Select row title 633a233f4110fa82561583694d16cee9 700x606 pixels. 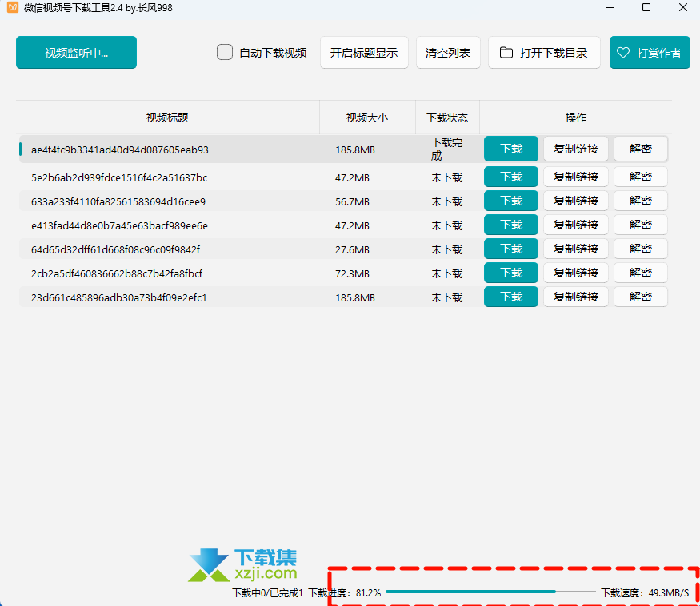[118, 202]
